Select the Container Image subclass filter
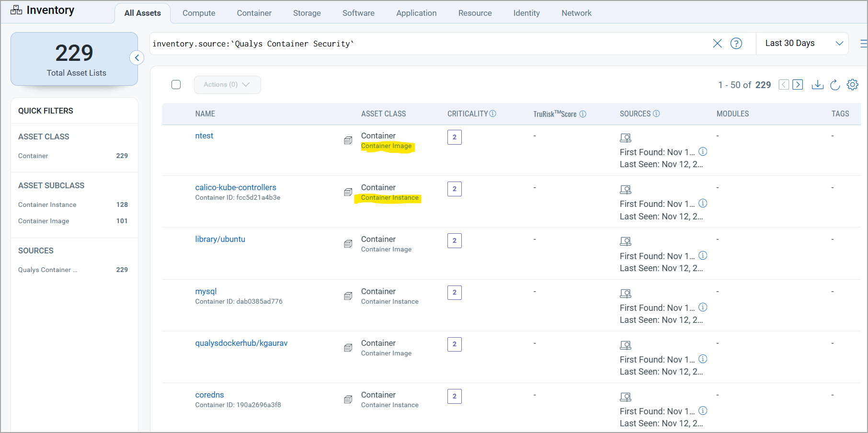The image size is (868, 433). pyautogui.click(x=44, y=221)
